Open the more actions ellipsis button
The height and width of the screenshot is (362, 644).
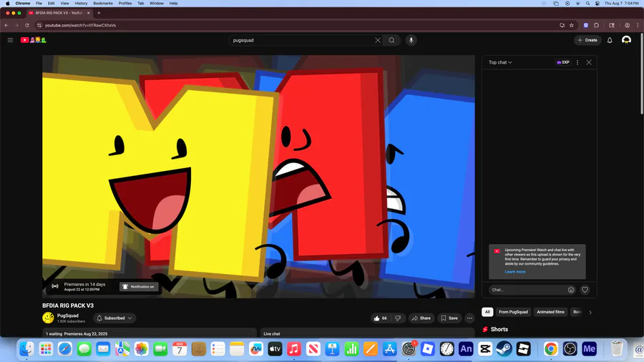[x=469, y=318]
